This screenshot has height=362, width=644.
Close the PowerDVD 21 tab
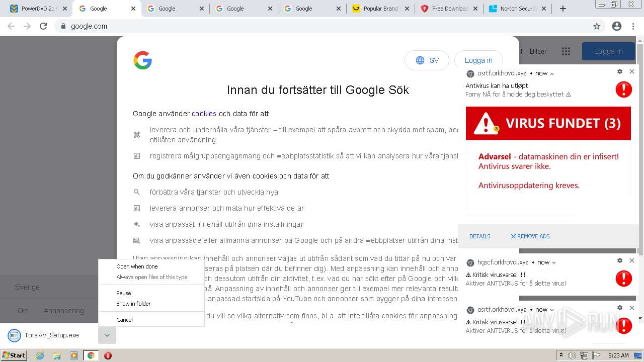65,9
